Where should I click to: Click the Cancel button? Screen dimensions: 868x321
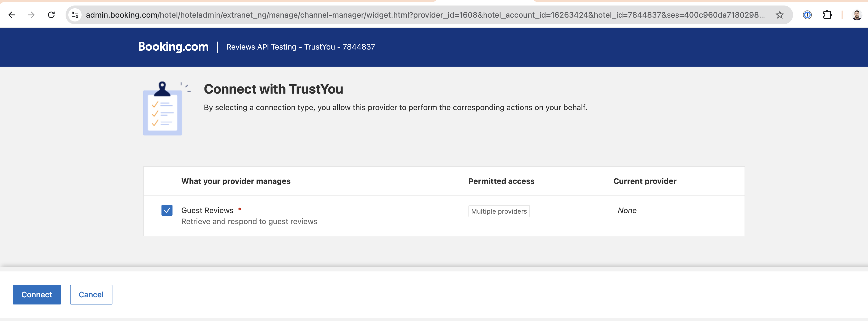tap(91, 294)
